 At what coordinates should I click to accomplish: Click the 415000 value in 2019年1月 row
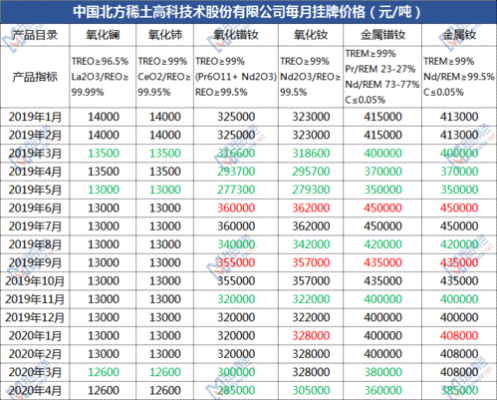tap(383, 117)
